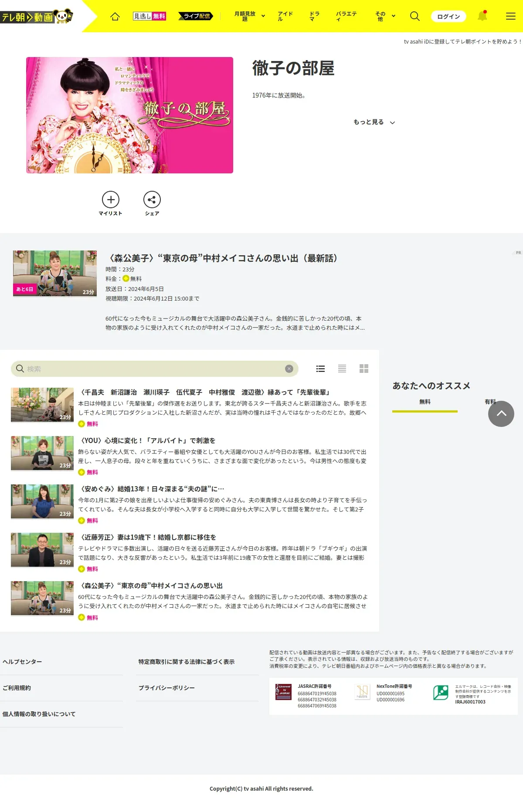
Task: Open 安めぐみ episode thumbnail
Action: [42, 501]
